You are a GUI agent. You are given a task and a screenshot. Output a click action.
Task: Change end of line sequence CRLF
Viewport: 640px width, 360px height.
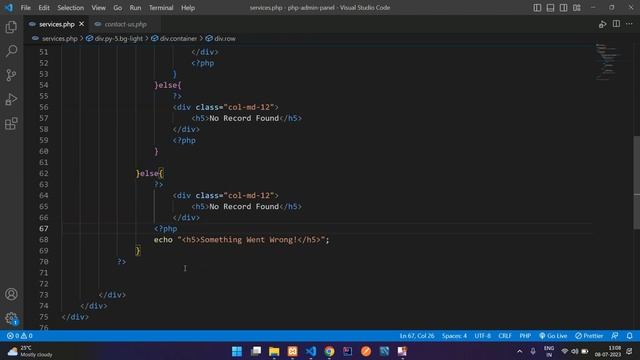505,336
